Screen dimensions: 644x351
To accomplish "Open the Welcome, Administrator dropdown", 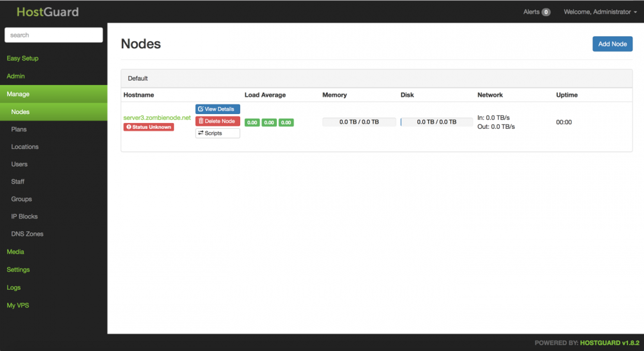I will click(600, 12).
